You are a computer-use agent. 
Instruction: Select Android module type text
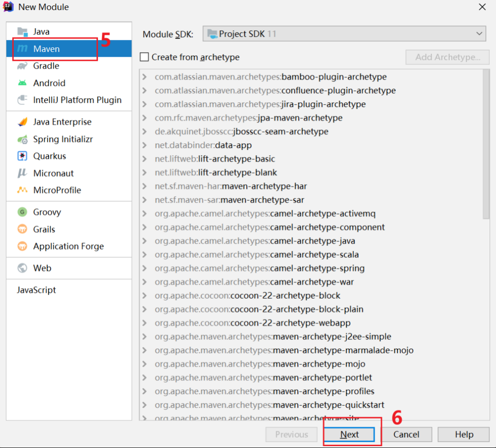click(49, 83)
